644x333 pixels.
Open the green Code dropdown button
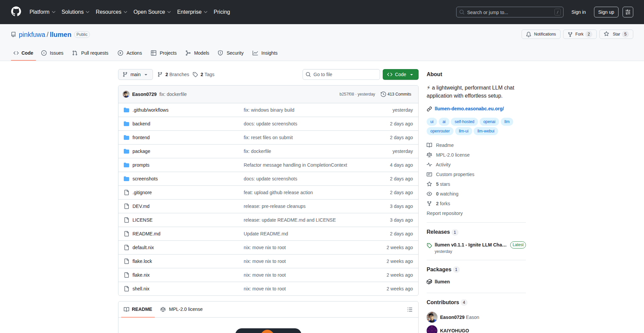(400, 74)
